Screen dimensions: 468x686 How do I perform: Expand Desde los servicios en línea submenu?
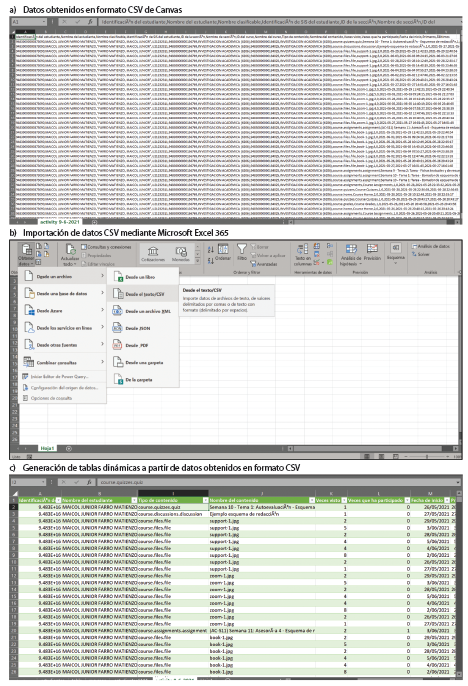(64, 328)
